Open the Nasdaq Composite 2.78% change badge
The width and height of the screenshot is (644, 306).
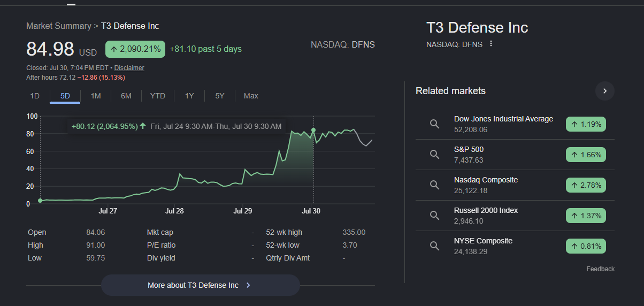[x=586, y=186]
